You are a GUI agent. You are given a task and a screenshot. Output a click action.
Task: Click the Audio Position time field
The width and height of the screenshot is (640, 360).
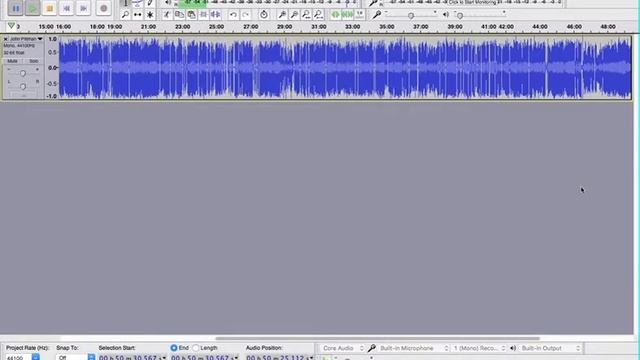279,357
